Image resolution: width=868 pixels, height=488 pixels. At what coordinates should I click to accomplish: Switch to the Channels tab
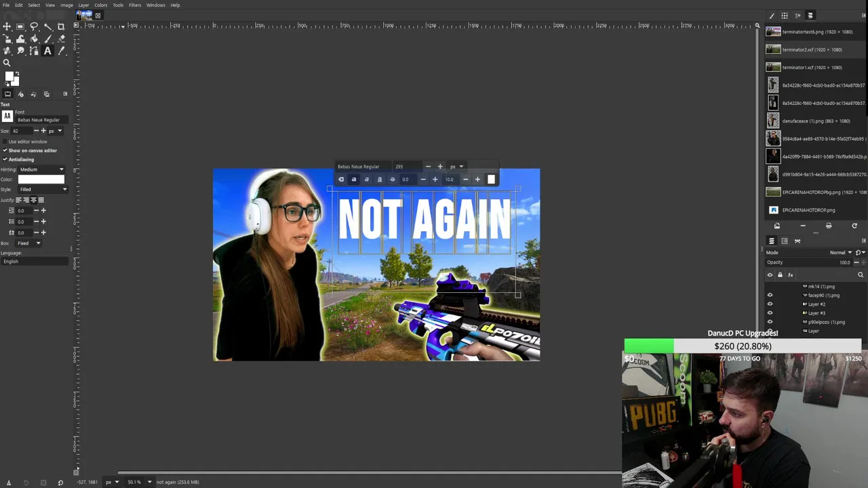click(x=785, y=241)
